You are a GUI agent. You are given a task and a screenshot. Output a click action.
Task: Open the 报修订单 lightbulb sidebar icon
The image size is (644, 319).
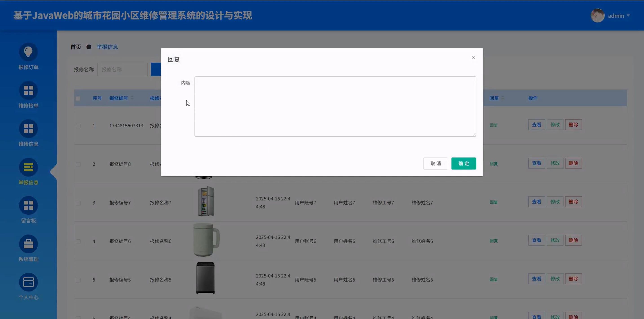point(28,52)
